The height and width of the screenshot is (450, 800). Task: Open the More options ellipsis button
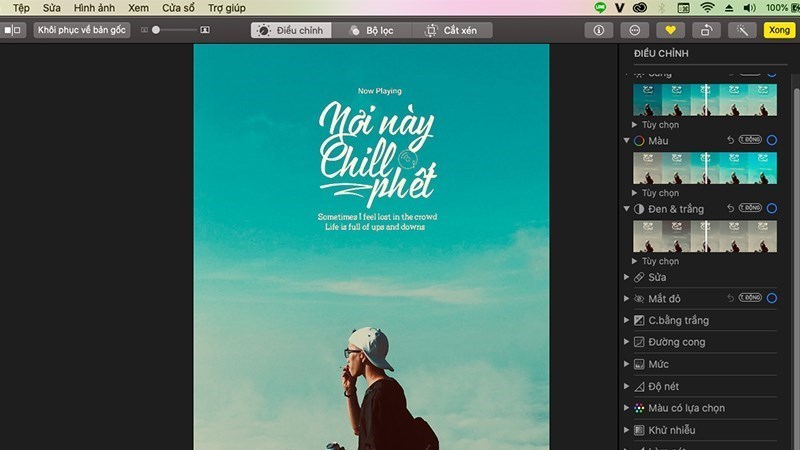click(634, 30)
